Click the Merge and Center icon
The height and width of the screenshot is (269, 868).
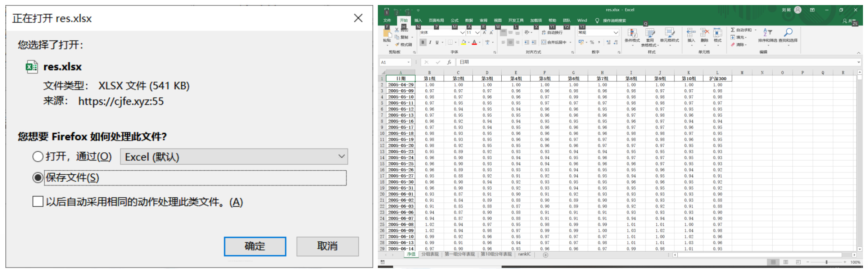[x=544, y=42]
